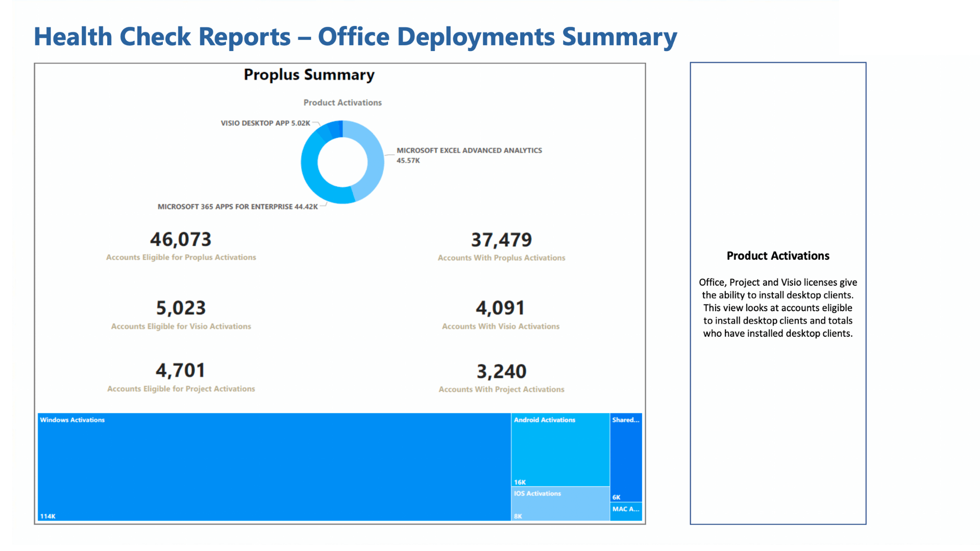This screenshot has width=980, height=551.
Task: Click the 4,701 eligible Project accounts value
Action: [x=181, y=370]
